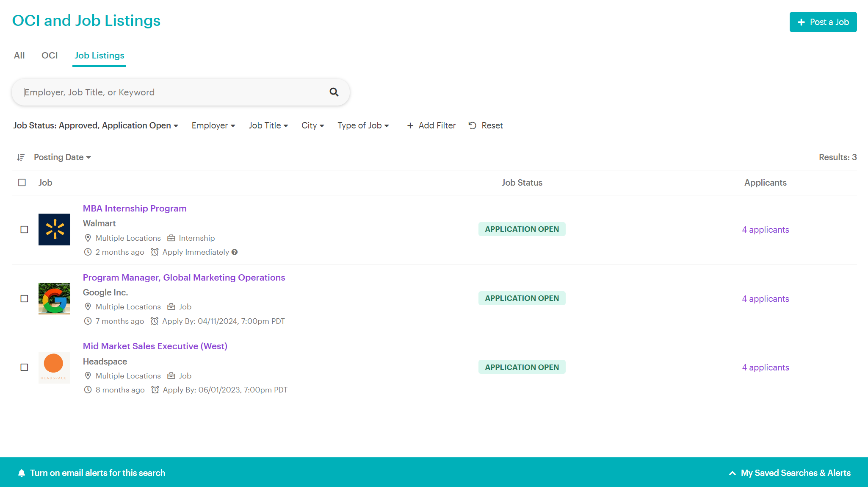868x487 pixels.
Task: Click the clock icon beside 2 months ago
Action: [x=88, y=252]
